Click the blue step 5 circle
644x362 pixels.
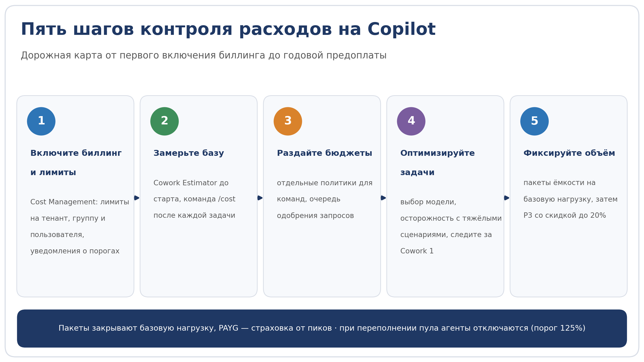535,121
